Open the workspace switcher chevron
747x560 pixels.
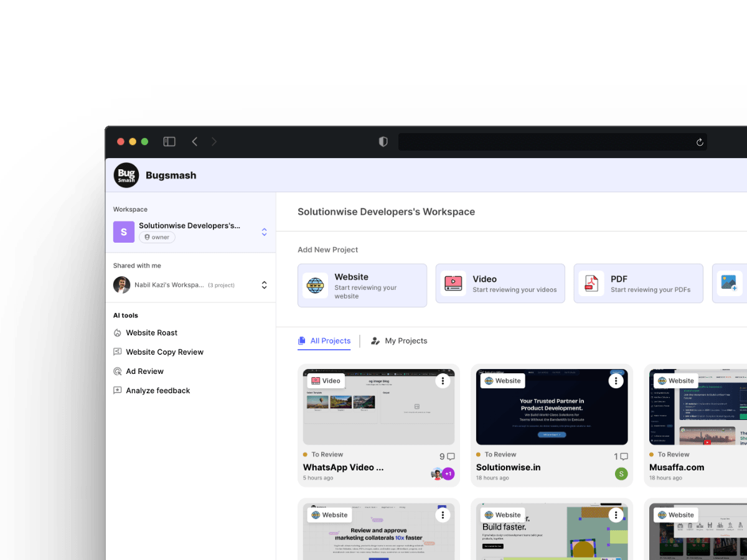tap(264, 231)
